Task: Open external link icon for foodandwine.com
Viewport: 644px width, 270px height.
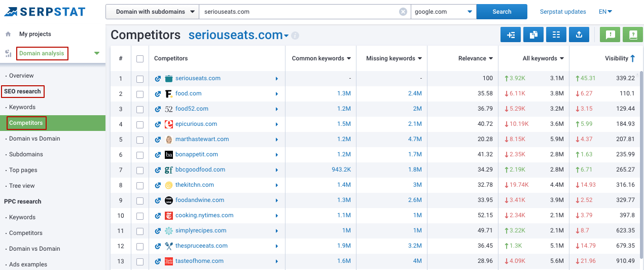Action: [x=158, y=200]
